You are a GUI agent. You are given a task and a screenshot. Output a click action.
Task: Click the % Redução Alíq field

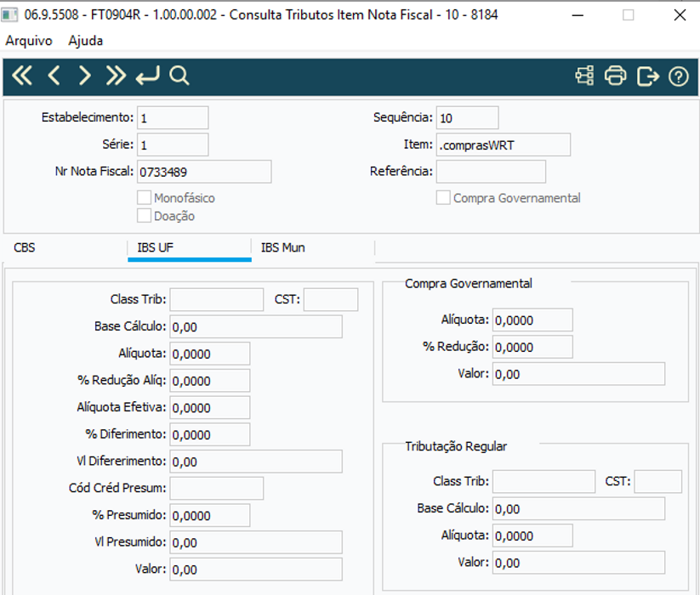(210, 381)
